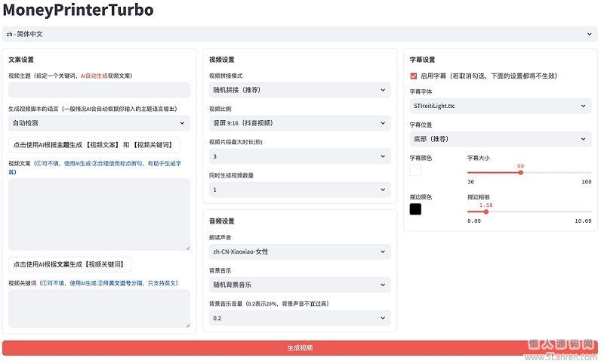Image resolution: width=604 pixels, height=364 pixels.
Task: Open the 同时生成视频数量 dropdown showing 1
Action: pos(300,190)
